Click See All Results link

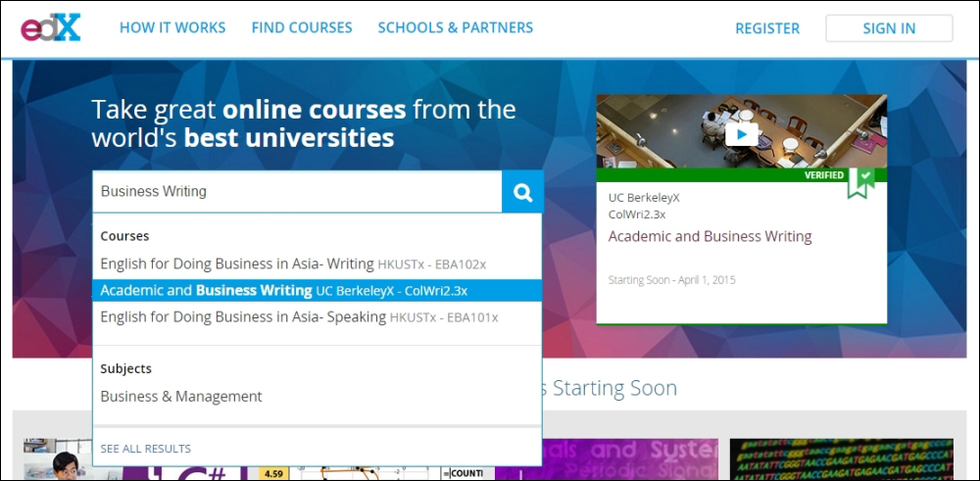[x=146, y=449]
